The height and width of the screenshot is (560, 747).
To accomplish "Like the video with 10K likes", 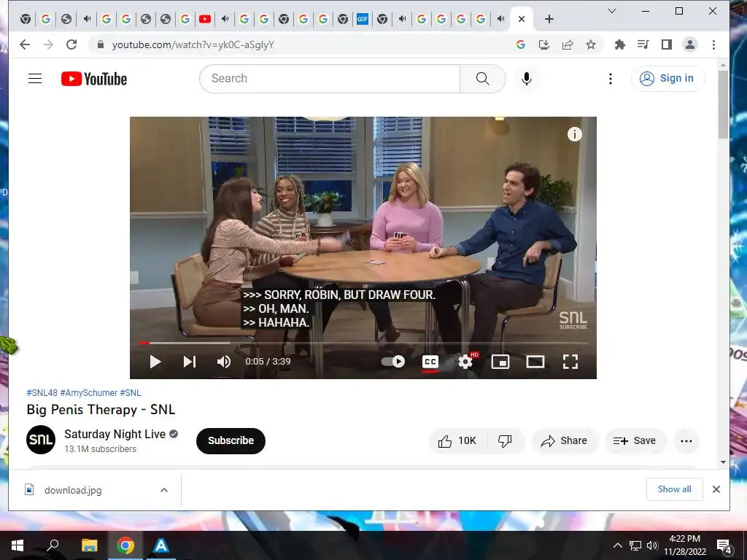I will [x=457, y=441].
